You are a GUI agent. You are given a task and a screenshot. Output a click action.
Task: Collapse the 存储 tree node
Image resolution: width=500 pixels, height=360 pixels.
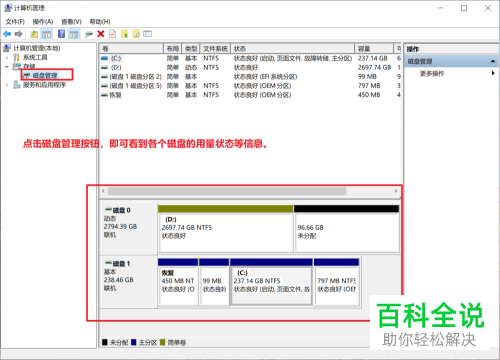(x=7, y=66)
